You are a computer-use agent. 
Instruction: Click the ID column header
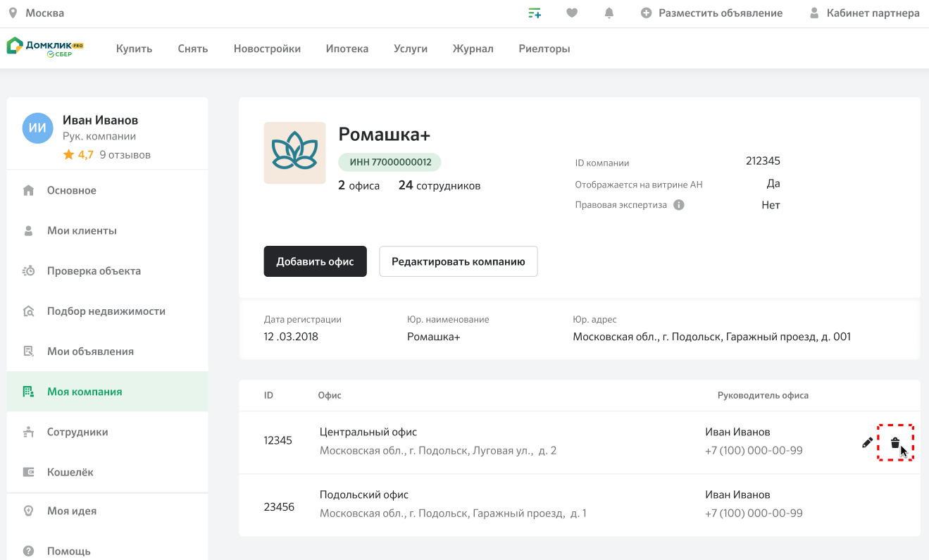pyautogui.click(x=268, y=395)
